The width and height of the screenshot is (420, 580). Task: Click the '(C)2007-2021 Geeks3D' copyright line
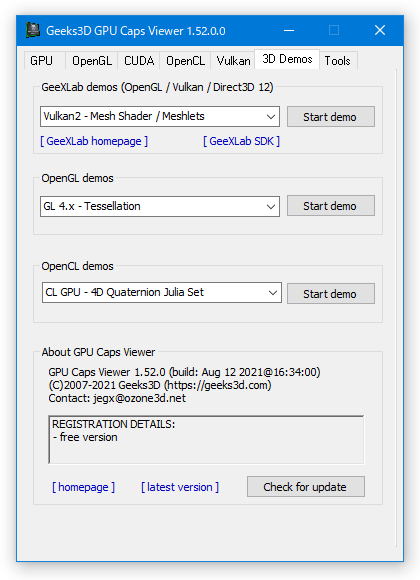coord(160,385)
